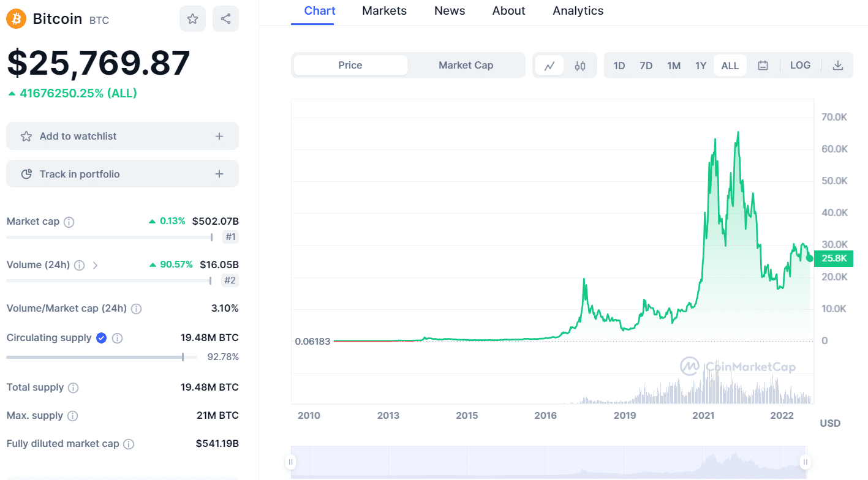This screenshot has height=480, width=868.
Task: Click the mini overview chart navigator
Action: 548,462
